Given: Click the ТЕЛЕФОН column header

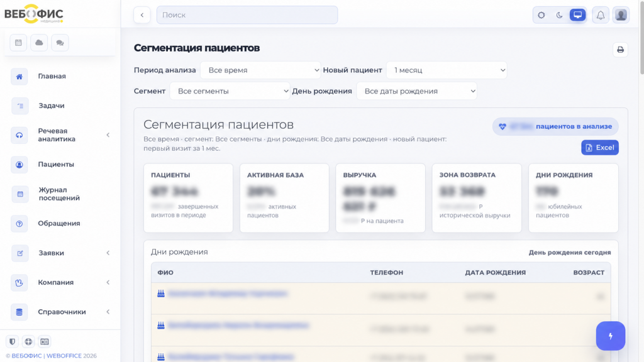Looking at the screenshot, I should click(387, 273).
